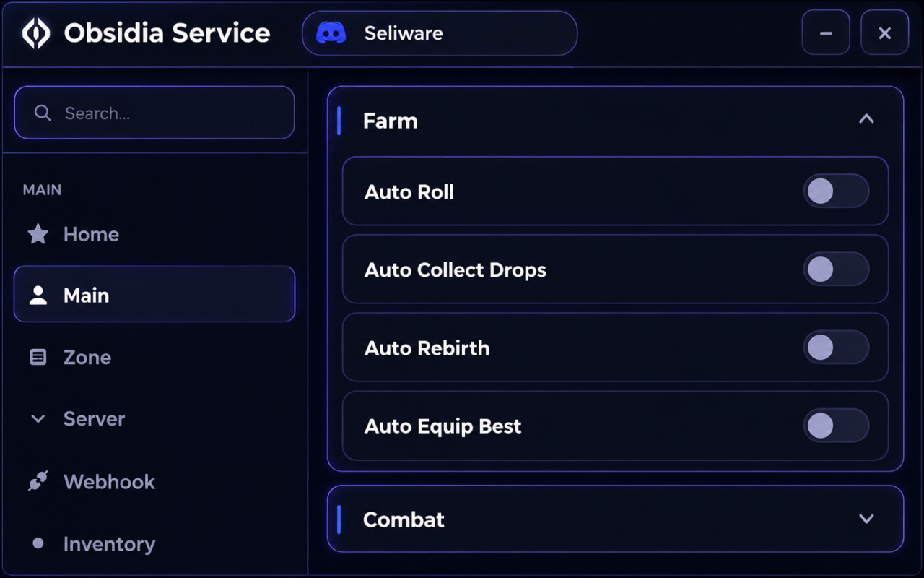Click the minimize window button
924x578 pixels.
tap(826, 33)
